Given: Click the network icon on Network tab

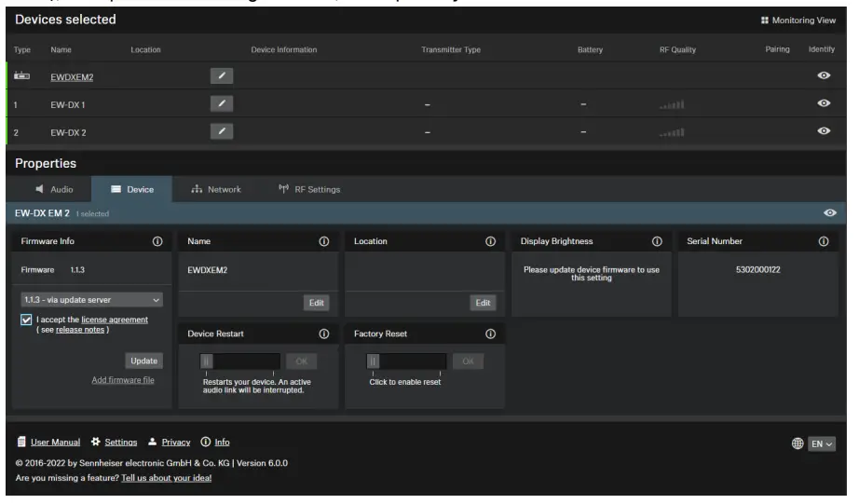Looking at the screenshot, I should [x=197, y=189].
